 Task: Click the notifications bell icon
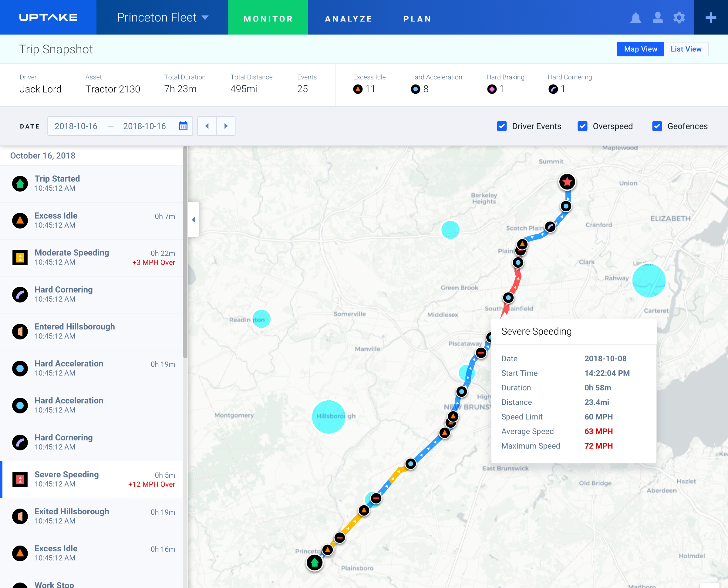tap(635, 18)
